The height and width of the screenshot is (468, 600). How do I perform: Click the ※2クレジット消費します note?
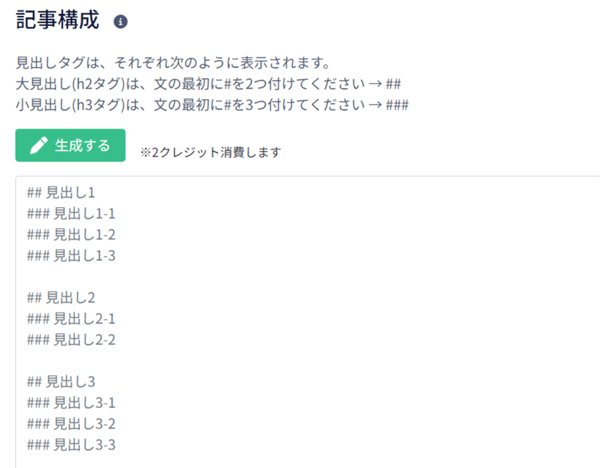coord(210,152)
